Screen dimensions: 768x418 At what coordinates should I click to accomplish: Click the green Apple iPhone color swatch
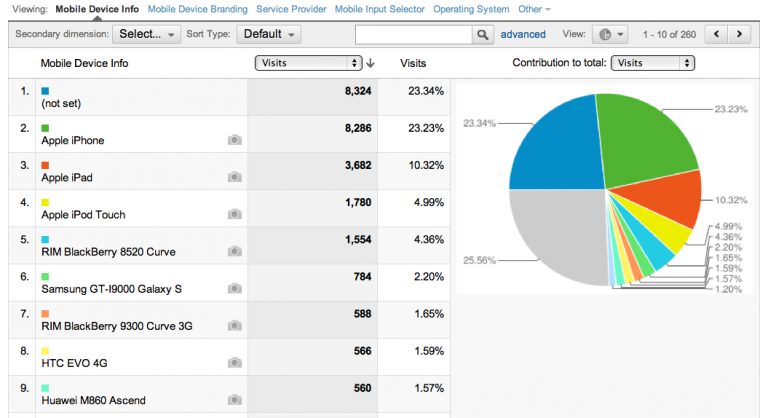[45, 128]
